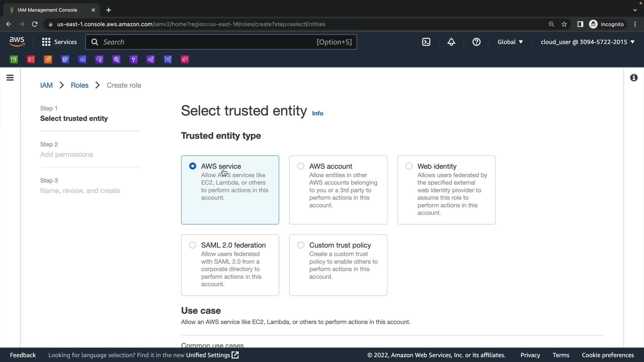Viewport: 644px width, 362px height.
Task: Open the red IAM favorite shortcut
Action: coord(31,60)
